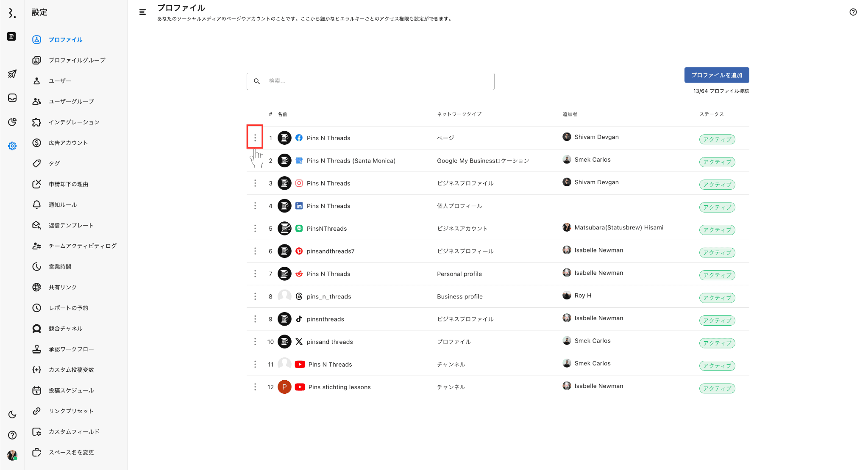Image resolution: width=868 pixels, height=470 pixels.
Task: Click the pinsand threads X profile name
Action: (329, 342)
